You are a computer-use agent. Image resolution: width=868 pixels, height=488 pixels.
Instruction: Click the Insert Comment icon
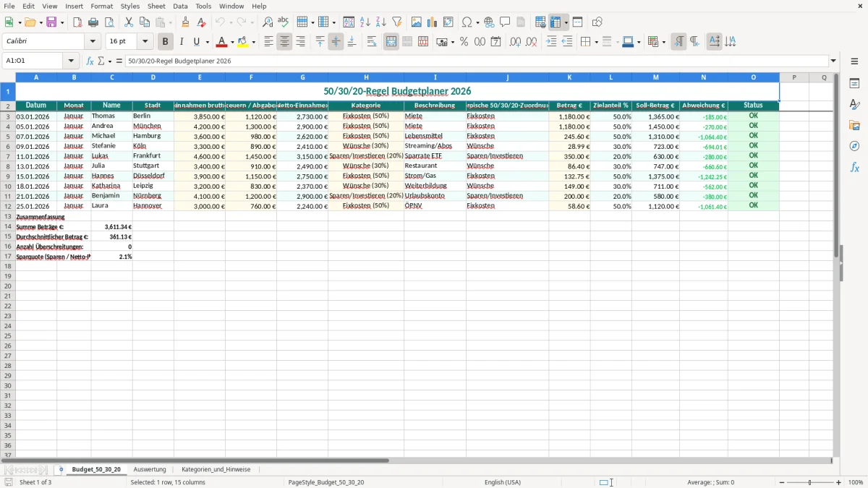(505, 22)
